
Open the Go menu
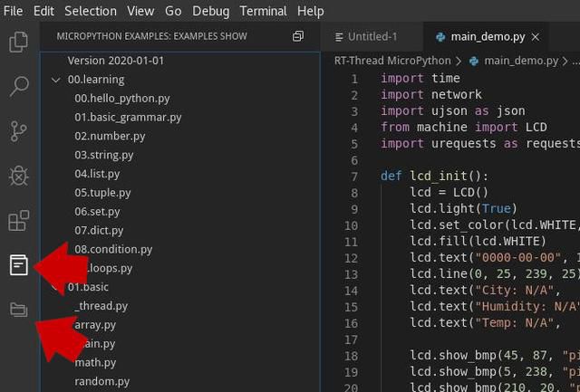(x=173, y=11)
